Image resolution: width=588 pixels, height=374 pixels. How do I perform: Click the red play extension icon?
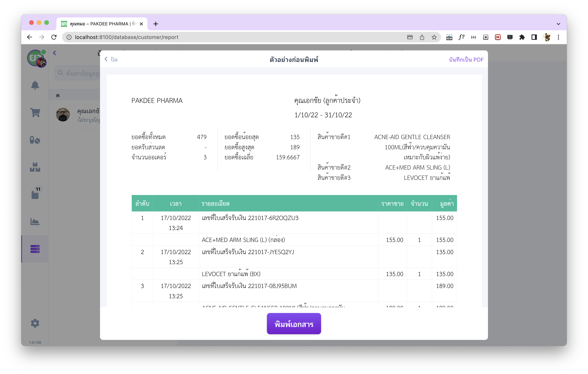[x=498, y=37]
